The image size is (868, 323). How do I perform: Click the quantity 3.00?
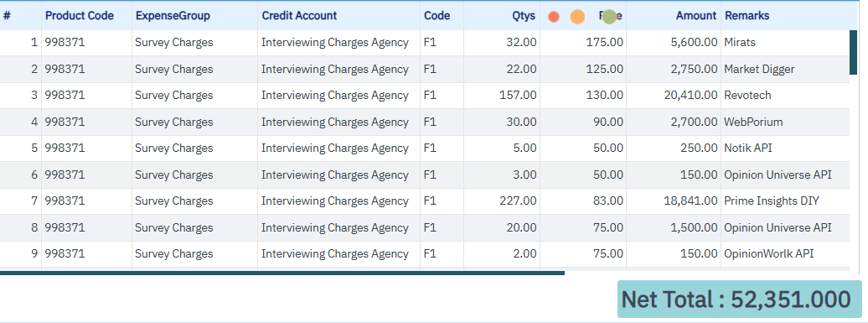pyautogui.click(x=524, y=175)
